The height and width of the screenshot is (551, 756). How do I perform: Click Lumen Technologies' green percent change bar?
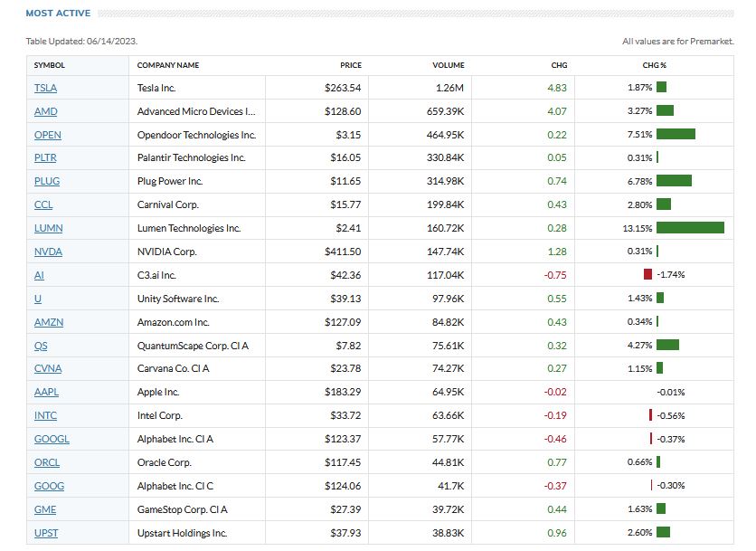point(690,228)
